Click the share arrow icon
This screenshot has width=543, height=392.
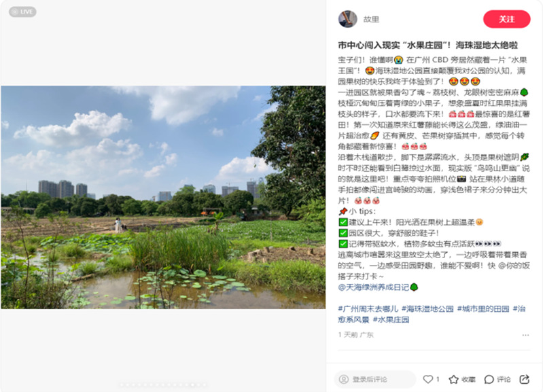point(524,379)
